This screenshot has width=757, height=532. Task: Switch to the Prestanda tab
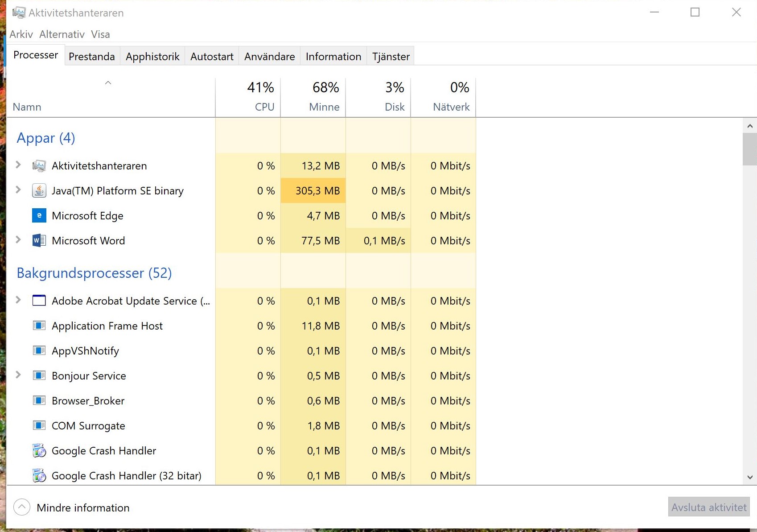point(92,56)
